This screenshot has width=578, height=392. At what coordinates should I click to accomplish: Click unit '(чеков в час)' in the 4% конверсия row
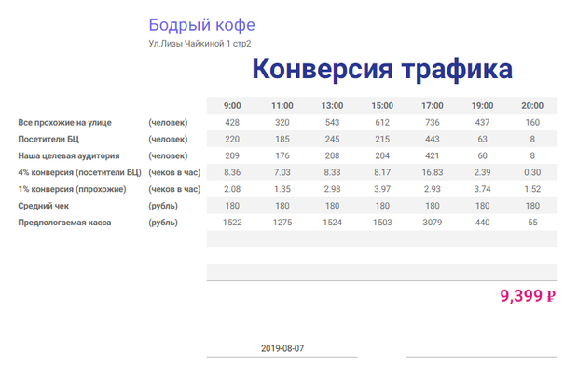174,172
